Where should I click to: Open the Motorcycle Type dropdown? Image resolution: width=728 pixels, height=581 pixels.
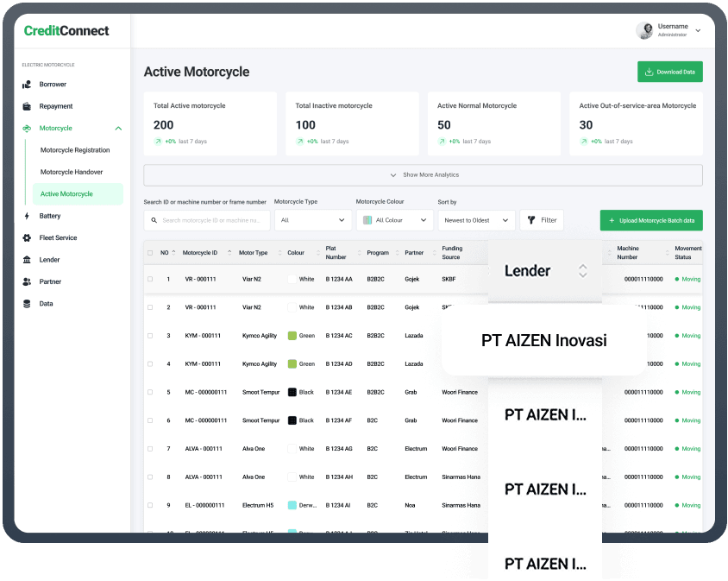[x=312, y=219]
